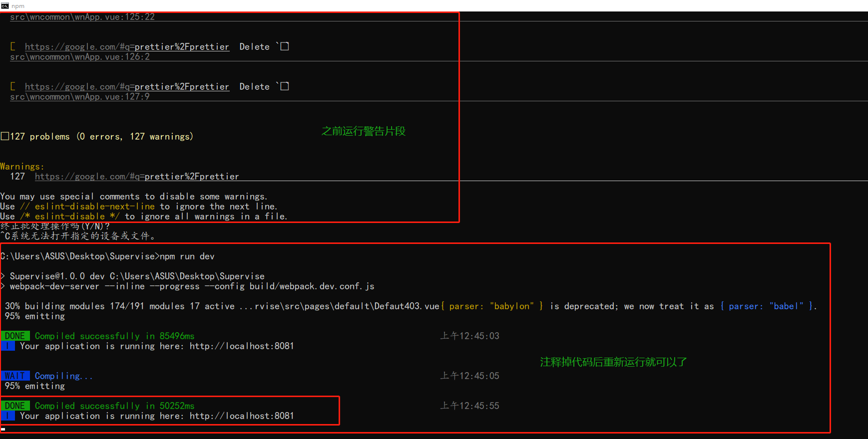Click the 'npm run dev' command line
This screenshot has height=439, width=868.
pos(107,256)
